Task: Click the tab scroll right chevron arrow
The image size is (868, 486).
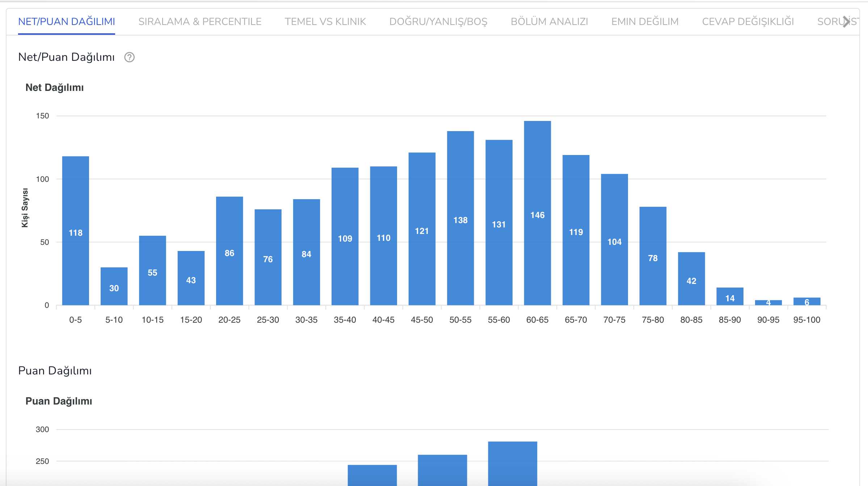Action: (846, 21)
